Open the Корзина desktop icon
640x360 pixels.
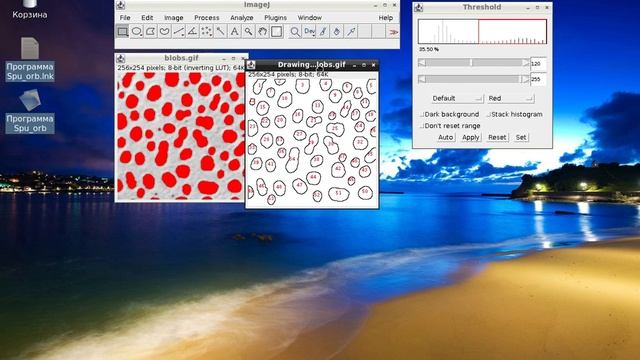point(29,9)
